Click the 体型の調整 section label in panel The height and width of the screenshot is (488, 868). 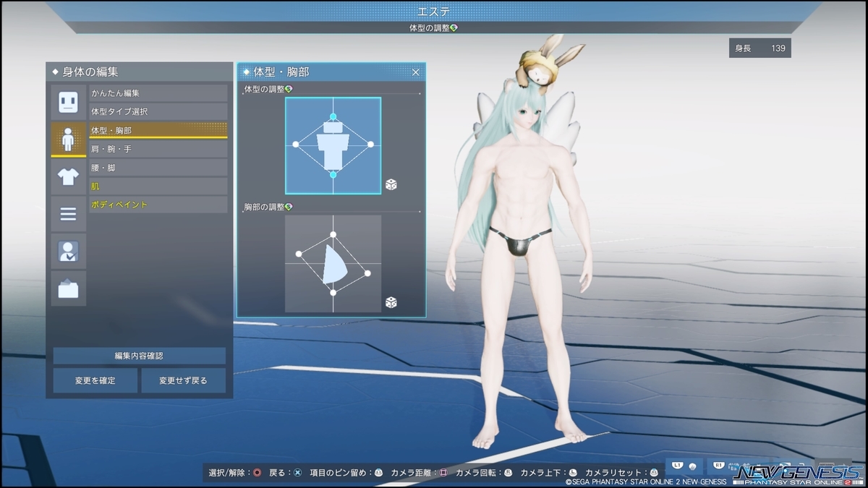click(x=264, y=89)
